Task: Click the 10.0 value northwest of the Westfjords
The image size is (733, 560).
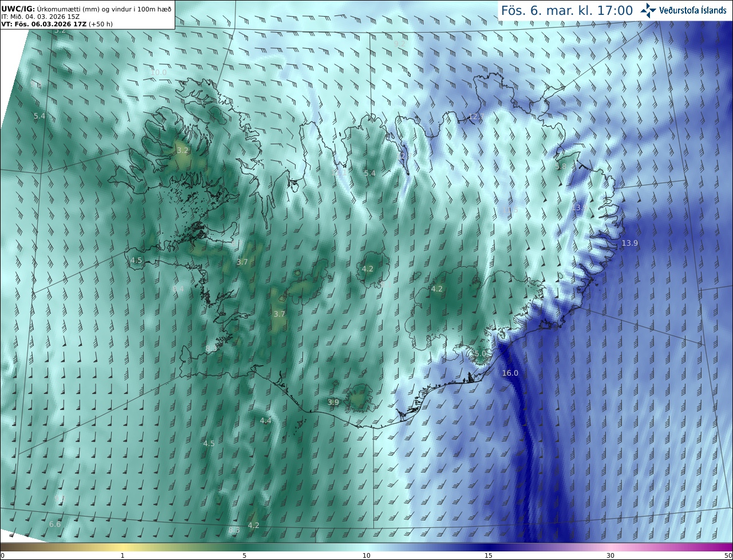Action: pyautogui.click(x=159, y=72)
